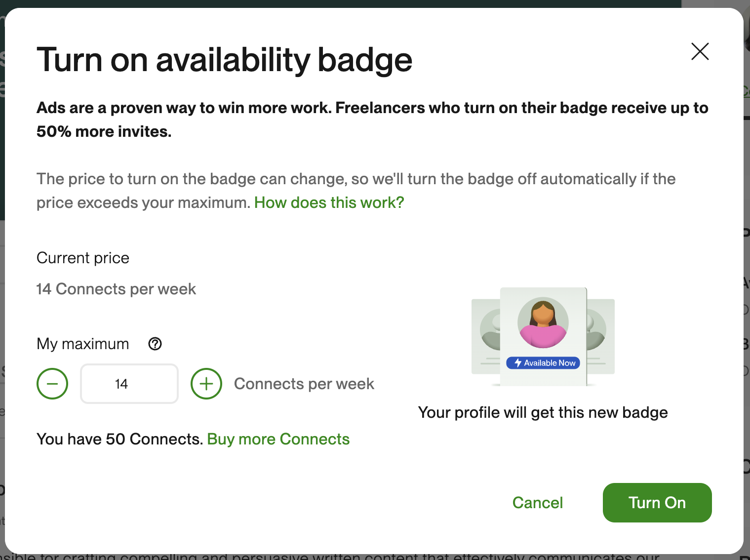The height and width of the screenshot is (560, 750).
Task: Cancel turning on the badge
Action: [538, 503]
